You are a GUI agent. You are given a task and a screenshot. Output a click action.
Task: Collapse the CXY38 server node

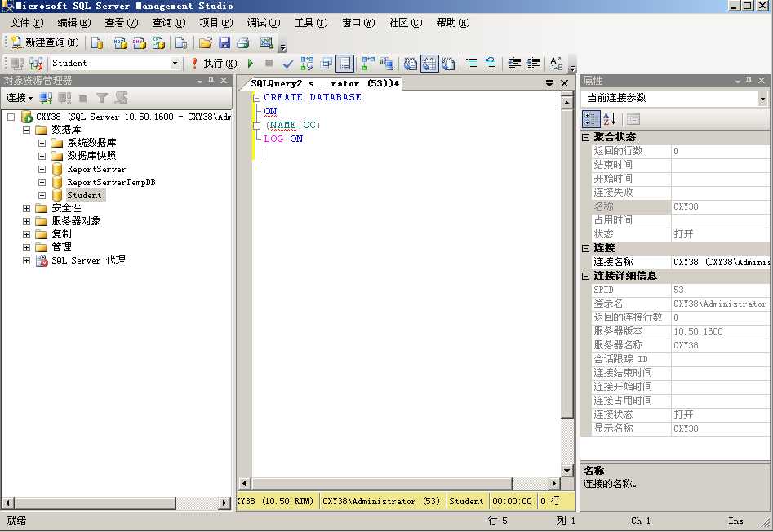point(11,117)
